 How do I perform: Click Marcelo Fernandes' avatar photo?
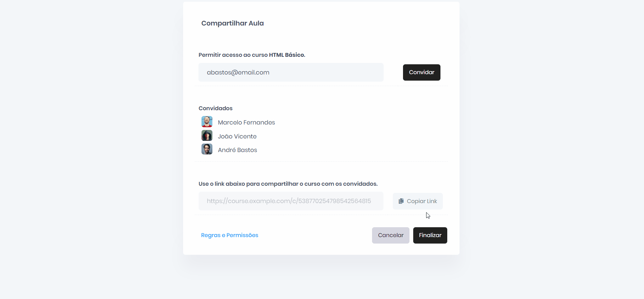point(207,122)
